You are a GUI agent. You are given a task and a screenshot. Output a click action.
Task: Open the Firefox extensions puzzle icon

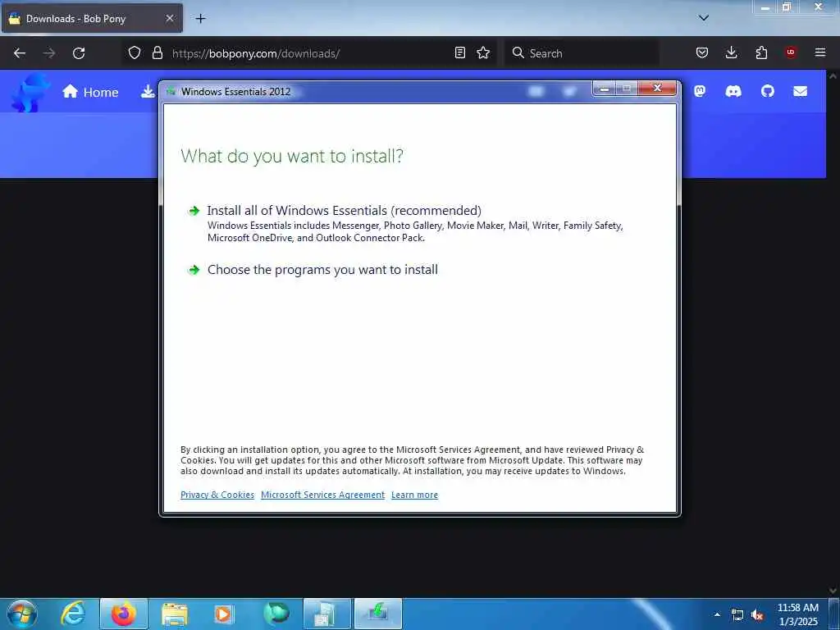(761, 52)
